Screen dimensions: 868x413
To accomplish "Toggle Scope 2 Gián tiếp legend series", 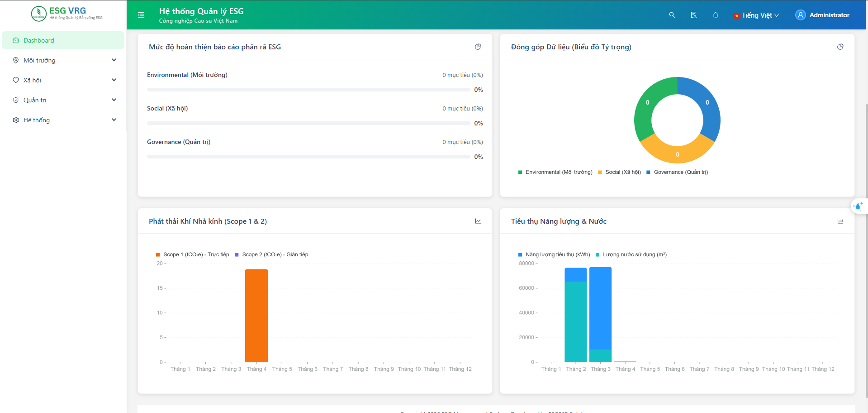I will pos(271,255).
